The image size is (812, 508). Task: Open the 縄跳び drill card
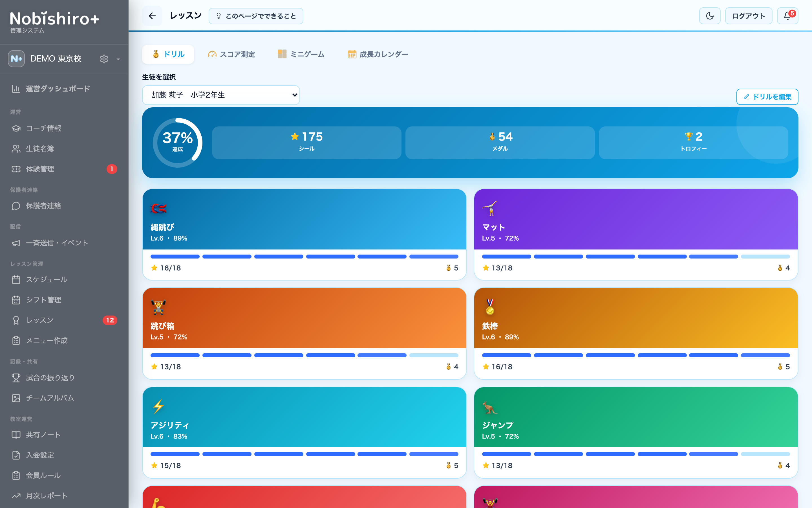(304, 234)
